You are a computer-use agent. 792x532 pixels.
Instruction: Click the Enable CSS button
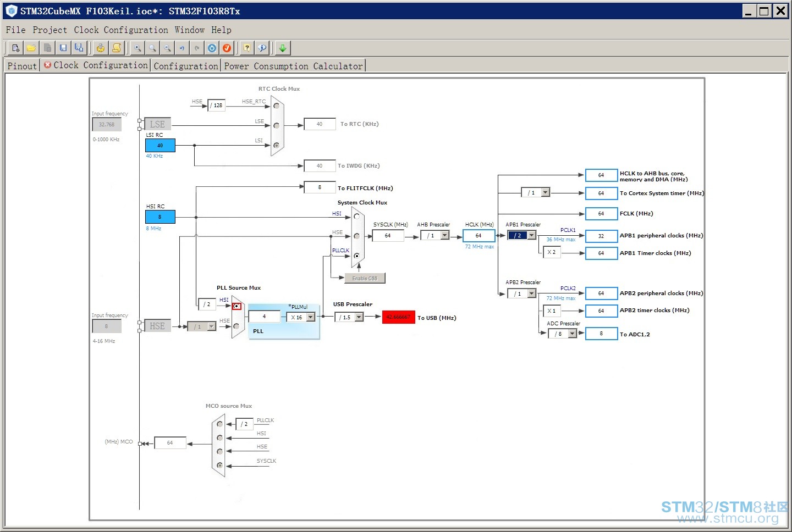click(x=365, y=278)
